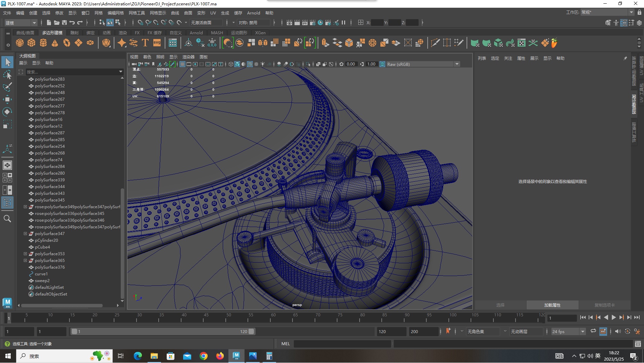644x363 pixels.
Task: Expand polySurface347 node in outliner
Action: coord(25,234)
